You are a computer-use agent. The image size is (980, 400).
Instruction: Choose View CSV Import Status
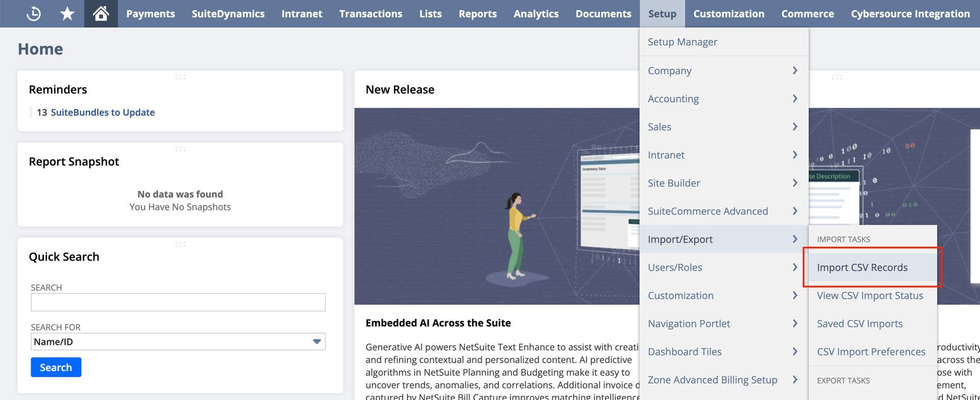tap(872, 295)
